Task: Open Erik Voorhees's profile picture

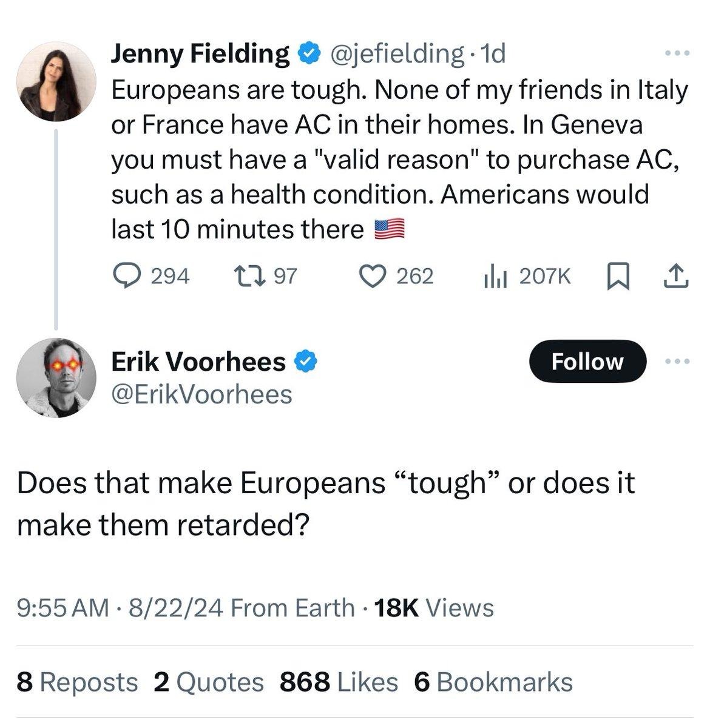Action: pyautogui.click(x=56, y=378)
